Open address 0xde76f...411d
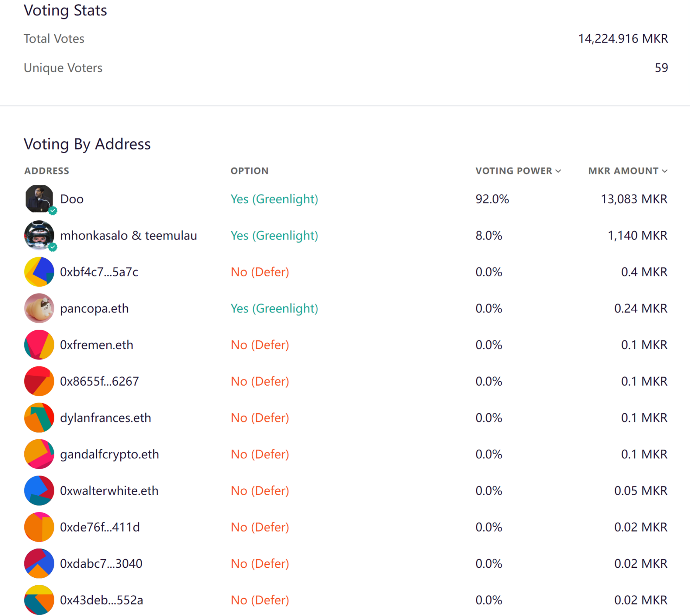 100,527
